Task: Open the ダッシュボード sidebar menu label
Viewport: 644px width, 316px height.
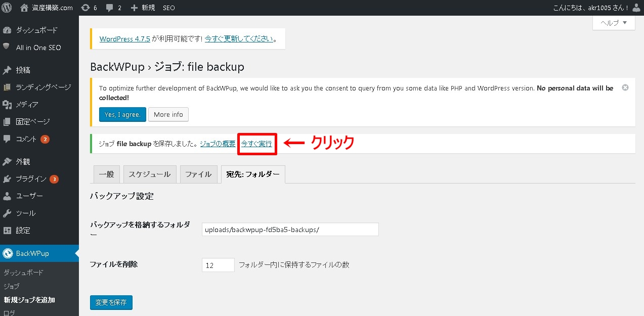Action: pos(37,30)
